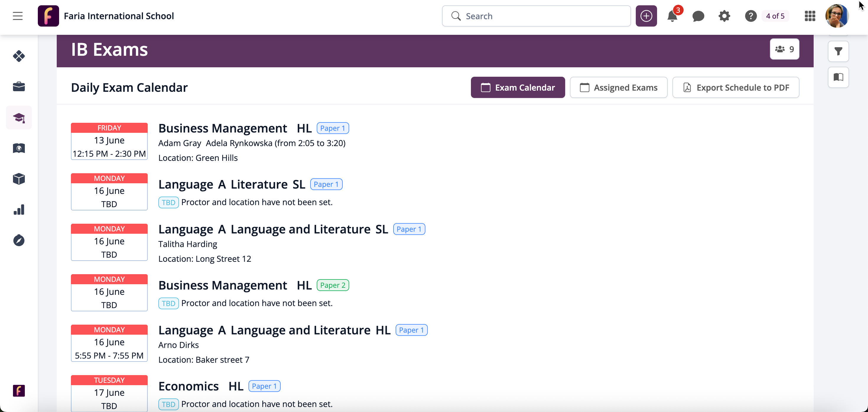
Task: Click Export Schedule to PDF button
Action: (736, 88)
